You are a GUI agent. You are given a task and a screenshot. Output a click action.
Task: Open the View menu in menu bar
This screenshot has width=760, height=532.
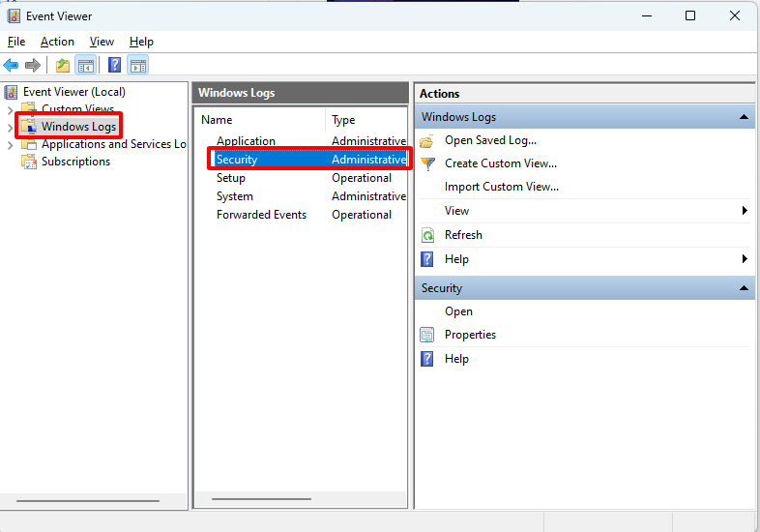[x=102, y=42]
